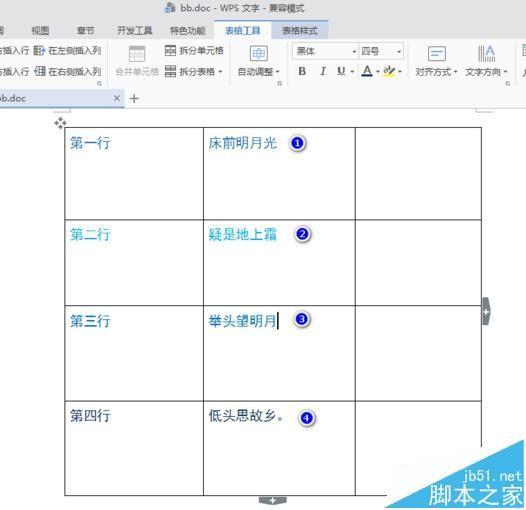526x510 pixels.
Task: Expand the underline style arrow
Action: tap(352, 72)
